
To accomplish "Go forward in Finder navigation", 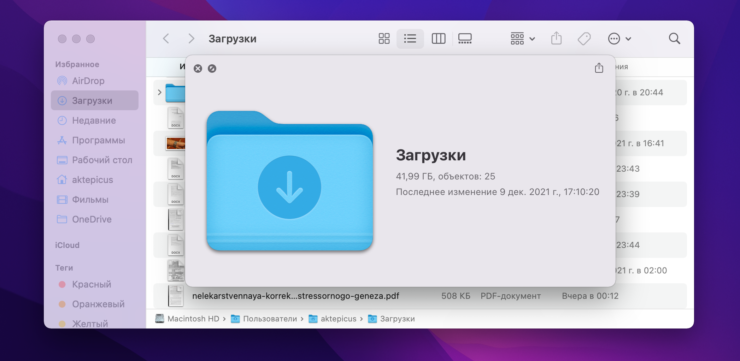I will coord(191,39).
